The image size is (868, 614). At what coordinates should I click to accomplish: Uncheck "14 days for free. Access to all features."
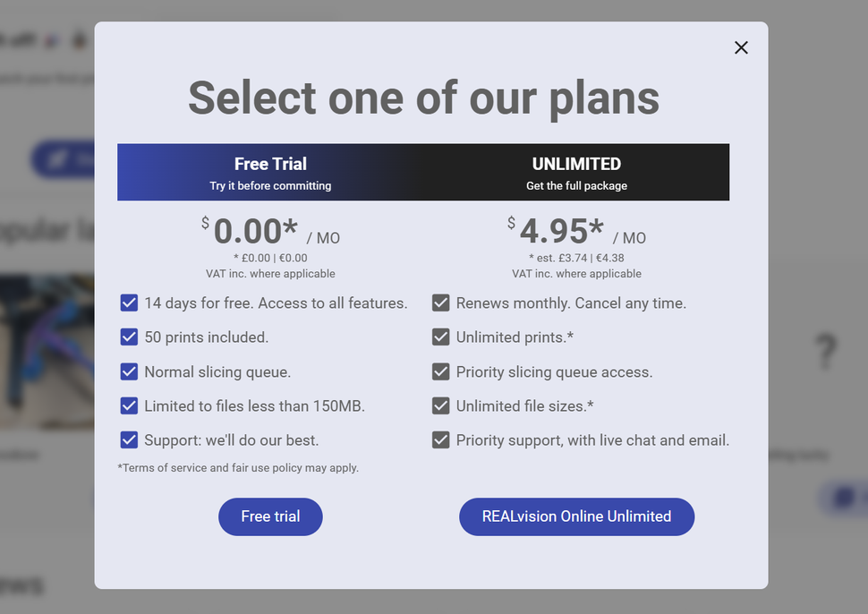pyautogui.click(x=129, y=303)
